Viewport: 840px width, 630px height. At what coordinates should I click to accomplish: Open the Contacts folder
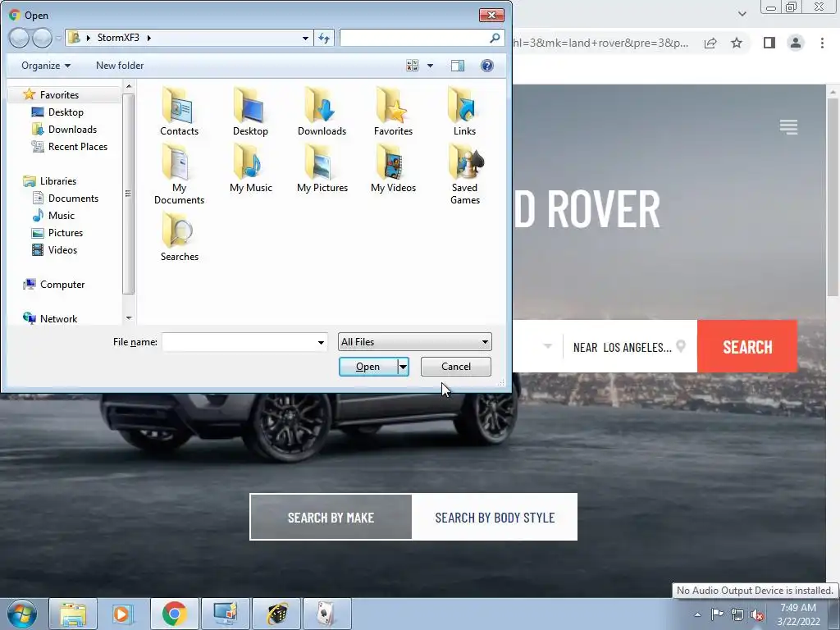pyautogui.click(x=179, y=112)
